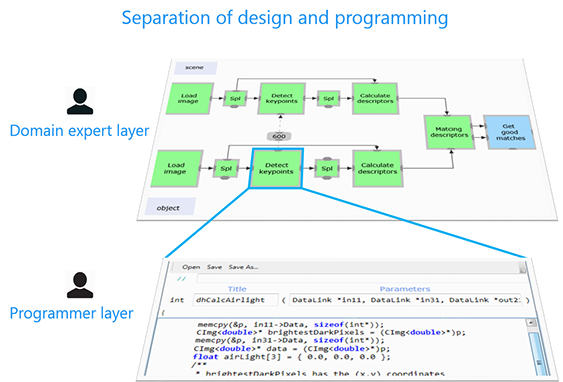Click the Programmer layer person icon
The height and width of the screenshot is (382, 563).
(80, 285)
